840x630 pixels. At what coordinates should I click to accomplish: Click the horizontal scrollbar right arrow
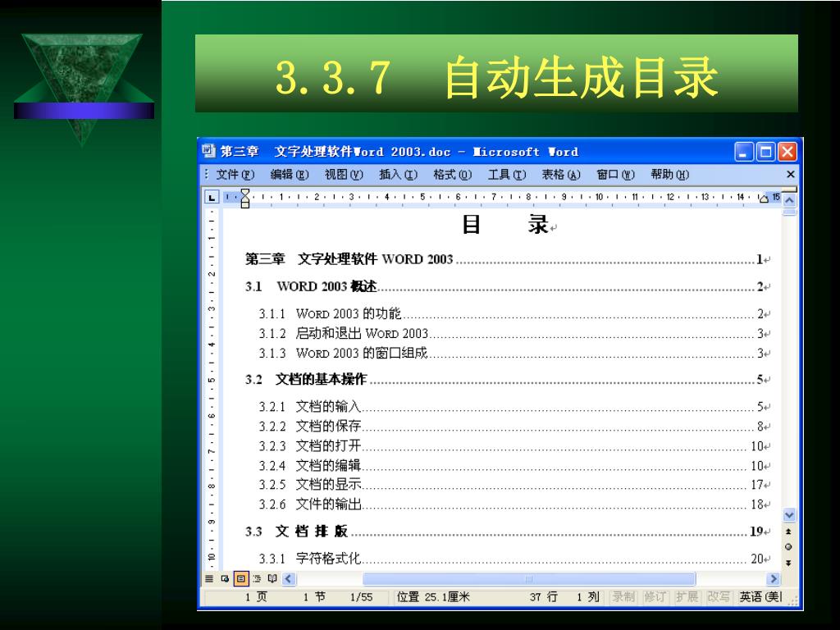[773, 578]
